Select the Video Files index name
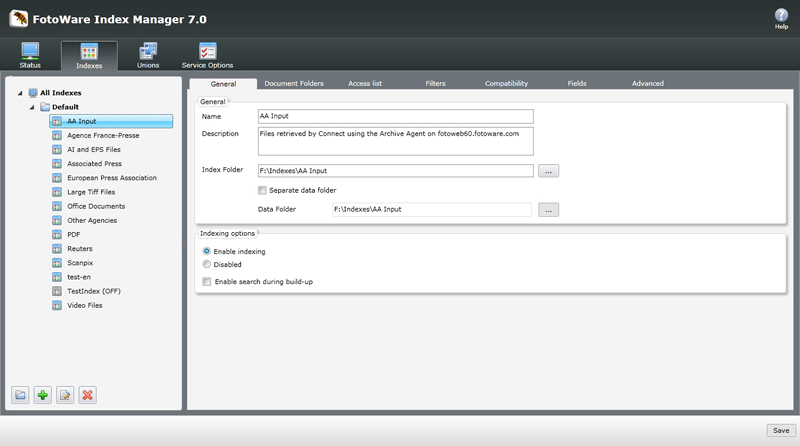This screenshot has height=446, width=800. (85, 306)
